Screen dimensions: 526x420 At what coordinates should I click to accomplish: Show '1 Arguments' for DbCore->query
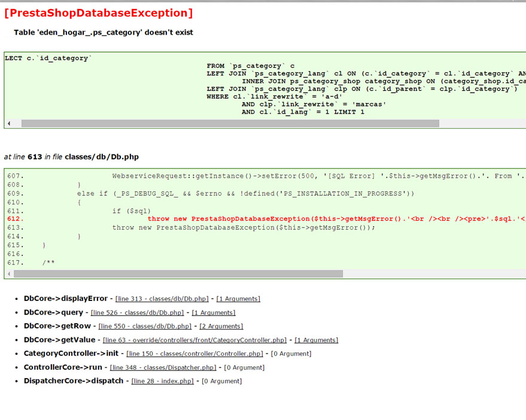coord(214,313)
